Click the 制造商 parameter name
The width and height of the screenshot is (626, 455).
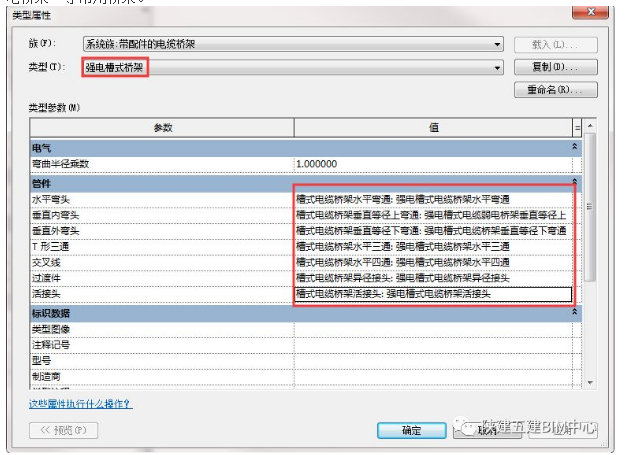point(46,377)
